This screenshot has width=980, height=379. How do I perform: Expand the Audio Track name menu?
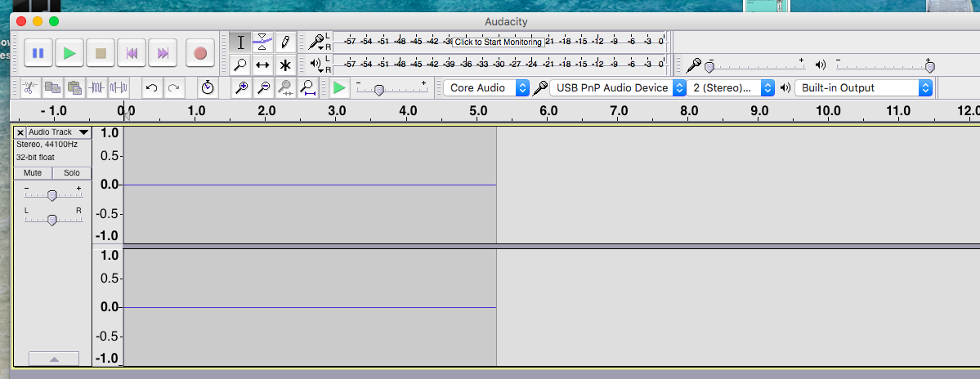coord(60,132)
